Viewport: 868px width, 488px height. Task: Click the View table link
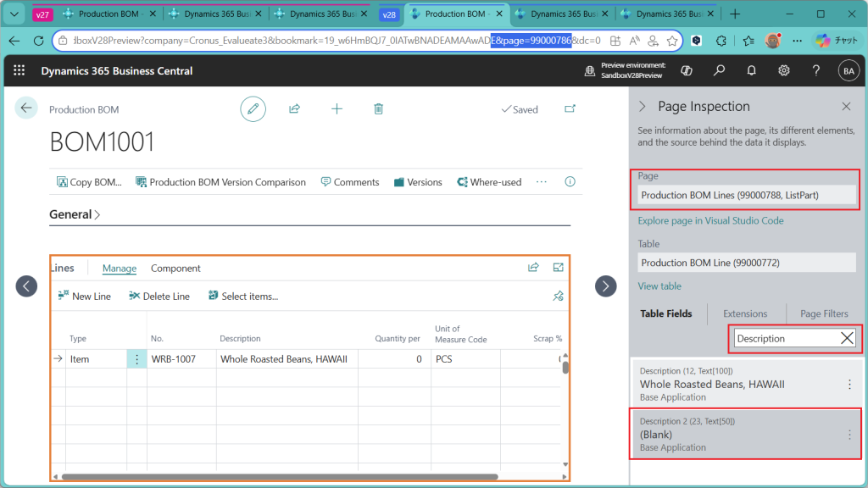click(659, 286)
